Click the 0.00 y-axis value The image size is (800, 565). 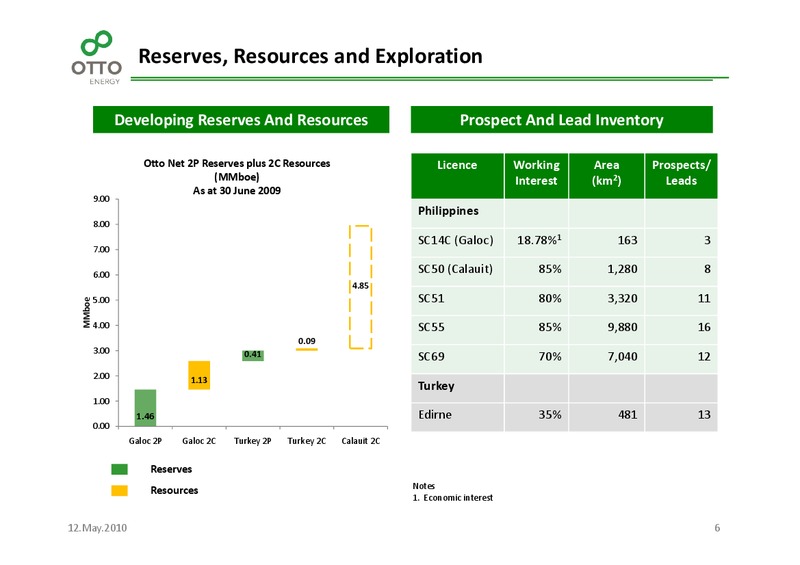101,426
